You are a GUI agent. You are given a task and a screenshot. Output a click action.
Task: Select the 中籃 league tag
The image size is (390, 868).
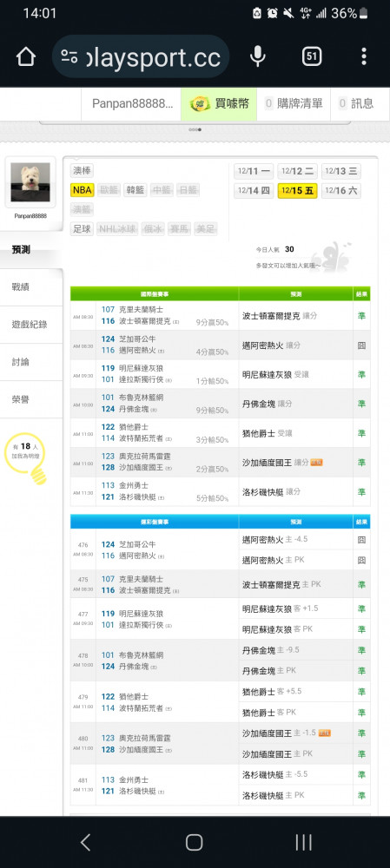coord(162,190)
